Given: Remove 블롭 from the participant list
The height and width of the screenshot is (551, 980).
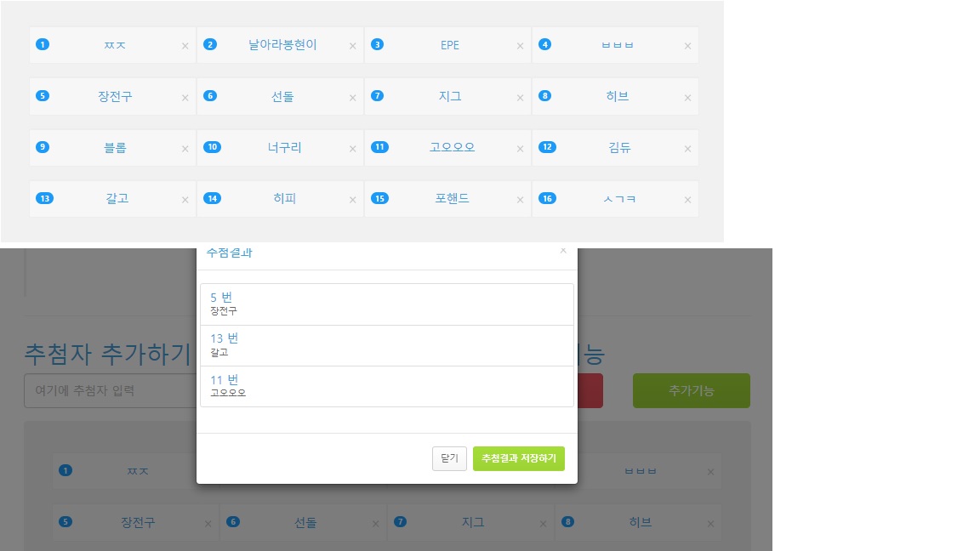Looking at the screenshot, I should click(185, 149).
